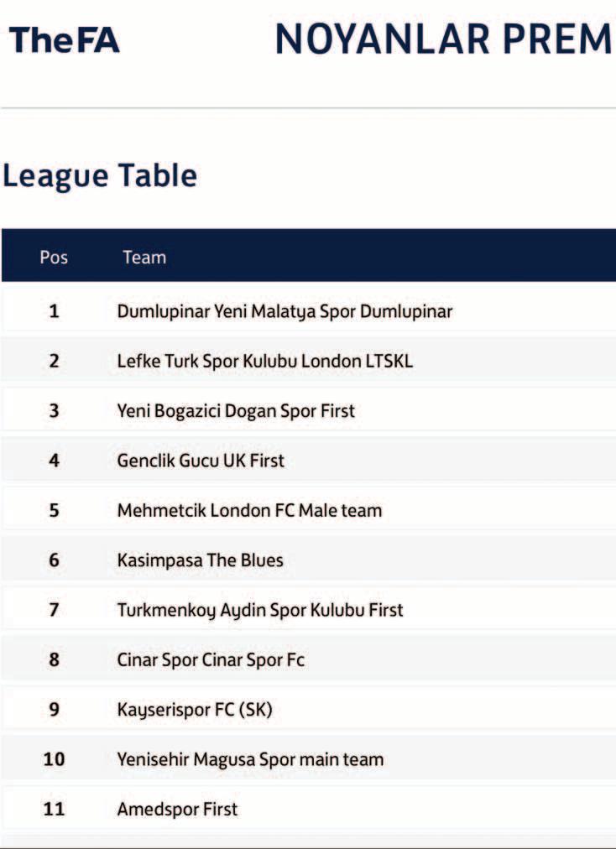616x849 pixels.
Task: Select Yeni Bogazici Dogan Spor First
Action: (236, 411)
